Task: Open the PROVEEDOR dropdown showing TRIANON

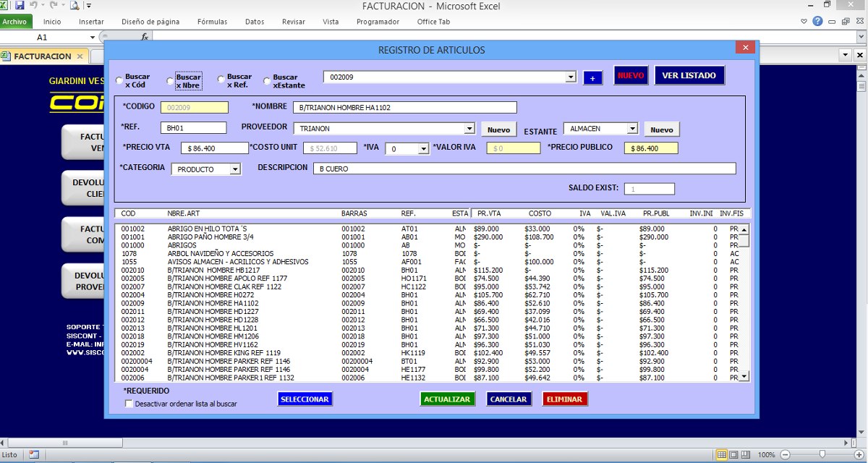Action: (x=469, y=129)
